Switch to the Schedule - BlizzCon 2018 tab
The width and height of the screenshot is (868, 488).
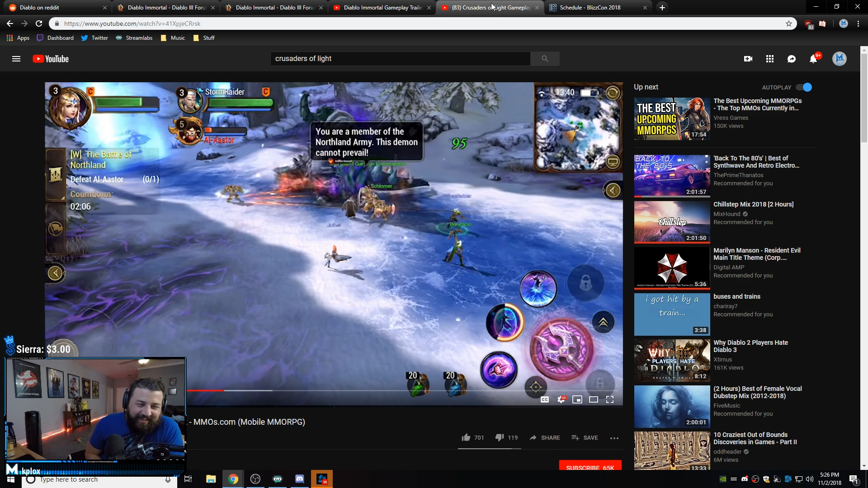pyautogui.click(x=598, y=7)
